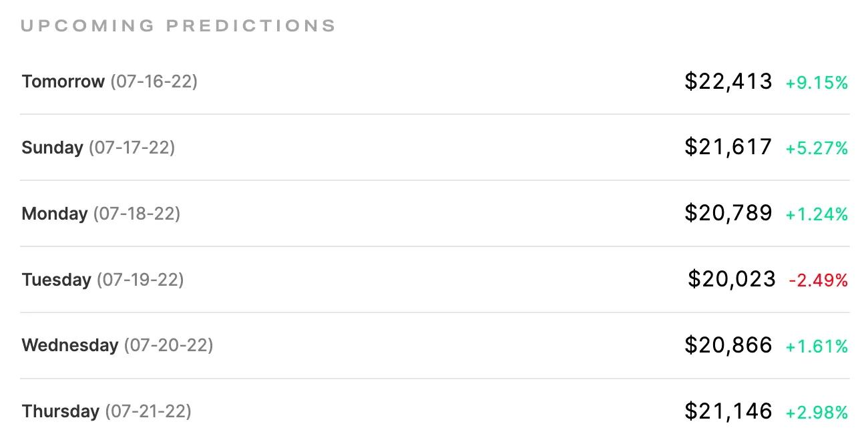Click the +1.24% change value
This screenshot has width=868, height=446.
(x=817, y=214)
